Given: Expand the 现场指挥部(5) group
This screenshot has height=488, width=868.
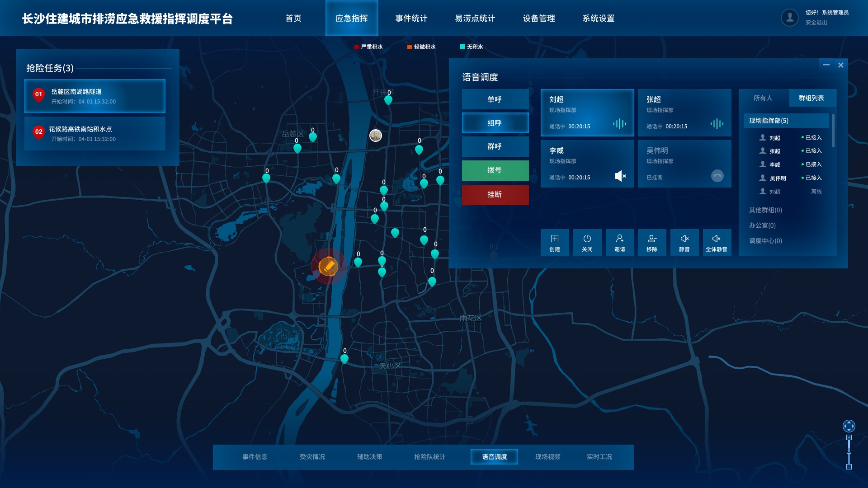Looking at the screenshot, I should point(786,121).
